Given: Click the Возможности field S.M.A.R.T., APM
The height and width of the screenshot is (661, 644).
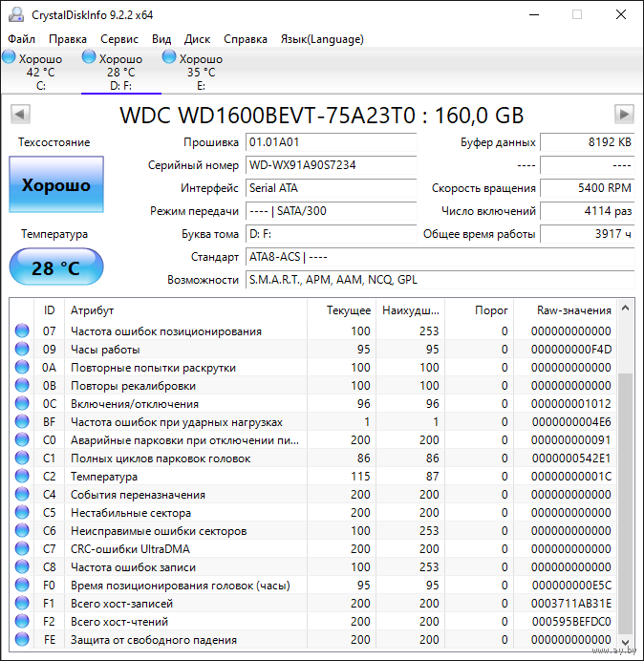Looking at the screenshot, I should point(440,280).
